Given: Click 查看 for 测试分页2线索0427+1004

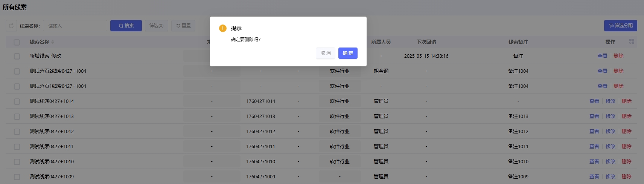Looking at the screenshot, I should pos(602,71).
